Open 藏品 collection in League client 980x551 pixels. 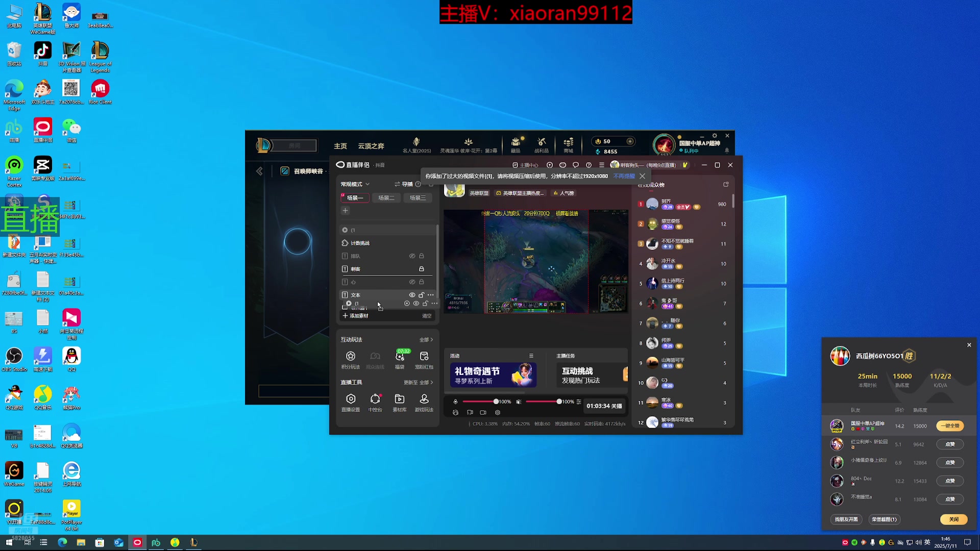coord(516,144)
